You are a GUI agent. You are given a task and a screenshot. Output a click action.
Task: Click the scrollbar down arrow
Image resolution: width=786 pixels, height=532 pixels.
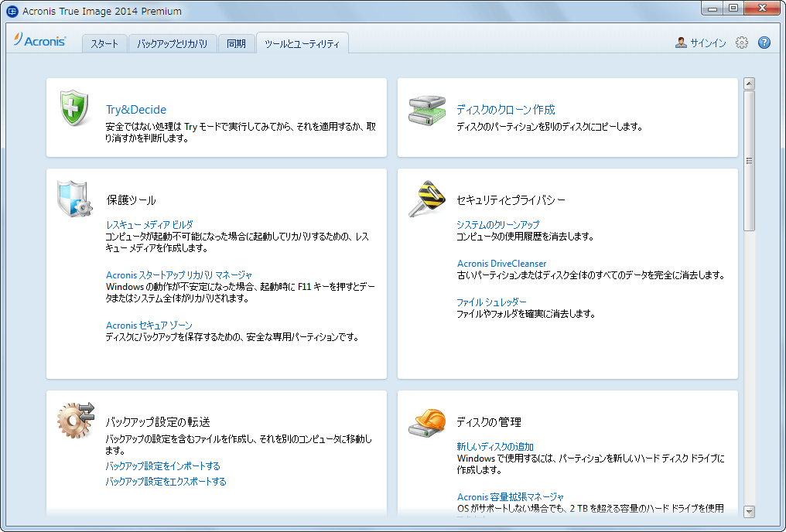click(750, 511)
